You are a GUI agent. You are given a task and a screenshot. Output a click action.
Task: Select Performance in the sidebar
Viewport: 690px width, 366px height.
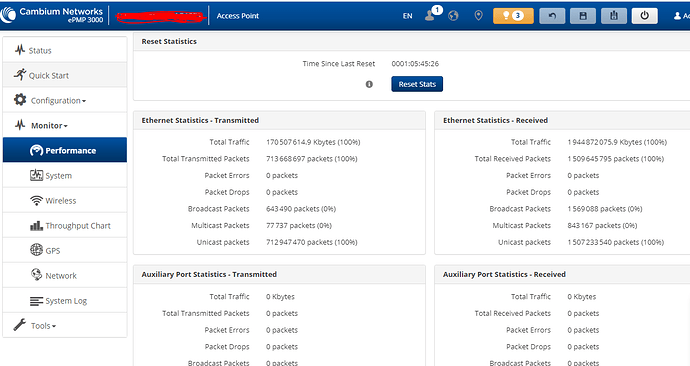coord(65,150)
